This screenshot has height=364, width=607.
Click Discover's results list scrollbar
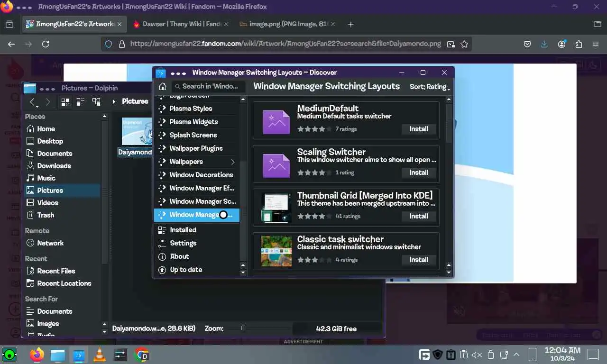(449, 123)
